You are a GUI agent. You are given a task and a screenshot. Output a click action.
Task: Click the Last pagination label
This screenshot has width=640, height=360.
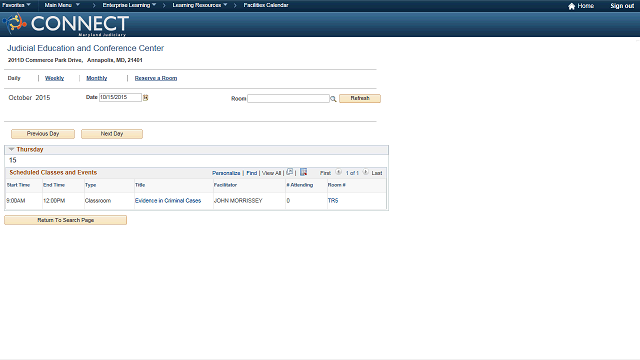coord(377,173)
